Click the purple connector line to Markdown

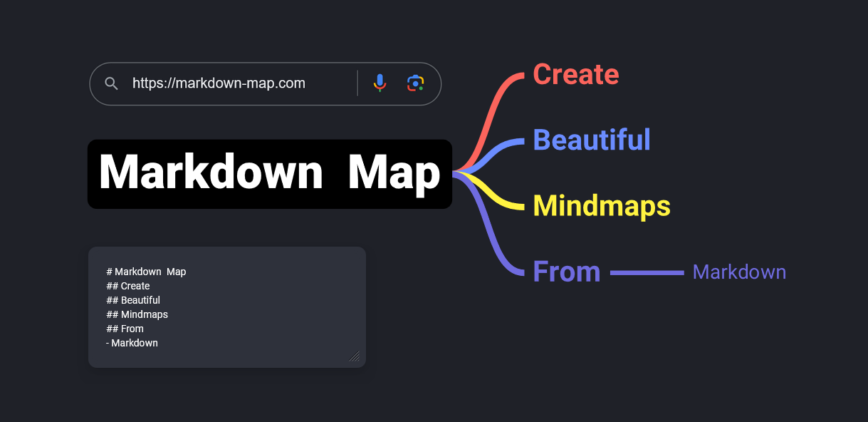click(648, 271)
